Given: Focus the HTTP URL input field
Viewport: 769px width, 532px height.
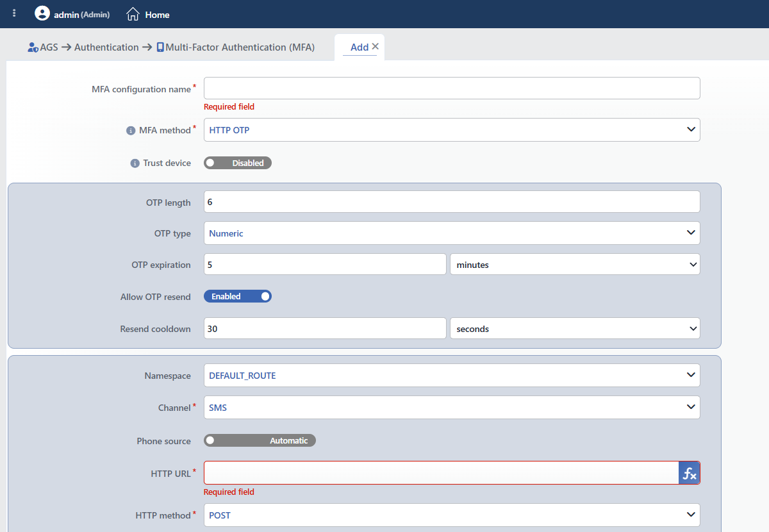Looking at the screenshot, I should click(x=441, y=473).
